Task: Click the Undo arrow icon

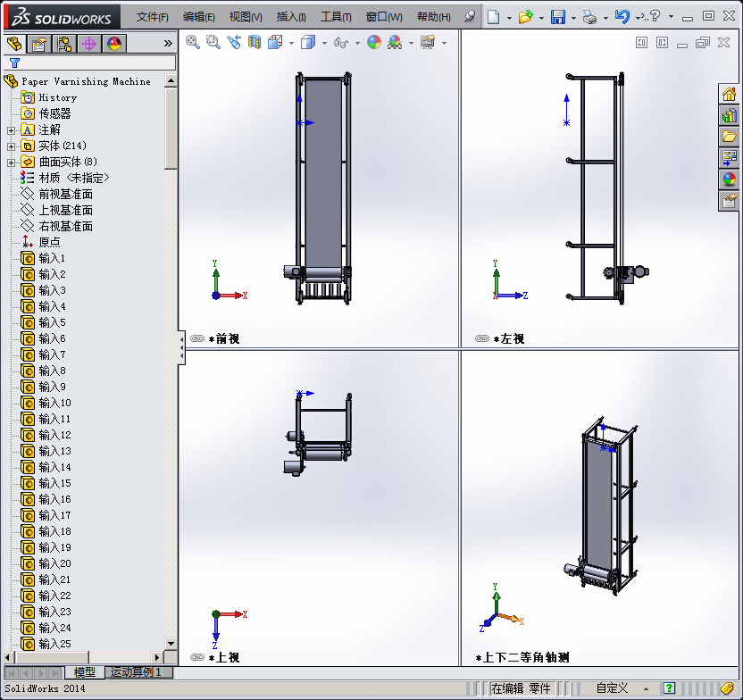Action: pos(622,17)
